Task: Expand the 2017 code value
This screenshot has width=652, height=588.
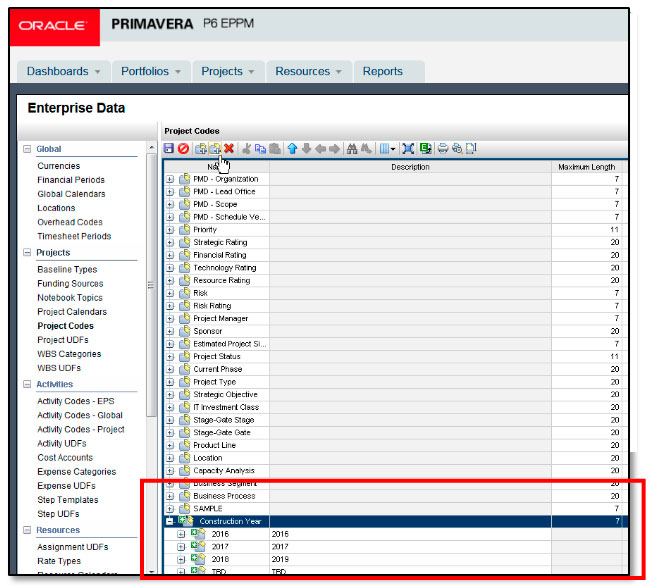Action: click(181, 546)
